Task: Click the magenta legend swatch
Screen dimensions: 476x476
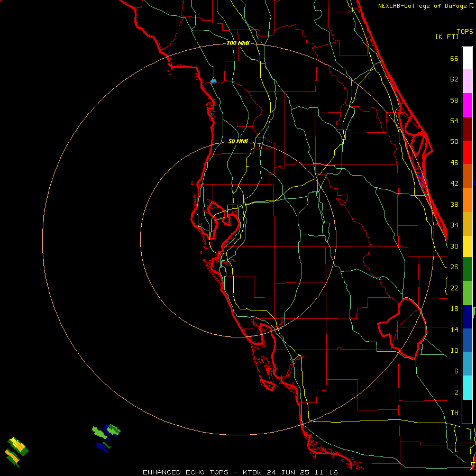Action: pos(467,105)
